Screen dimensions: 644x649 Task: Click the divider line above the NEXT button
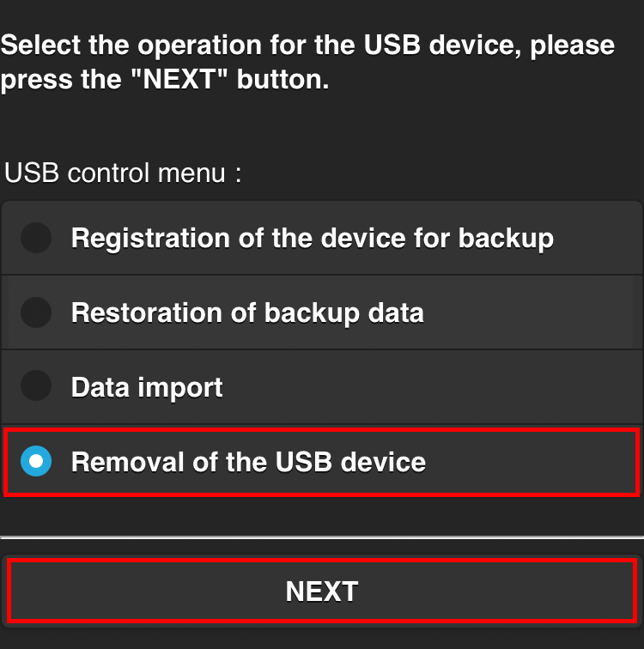(322, 537)
